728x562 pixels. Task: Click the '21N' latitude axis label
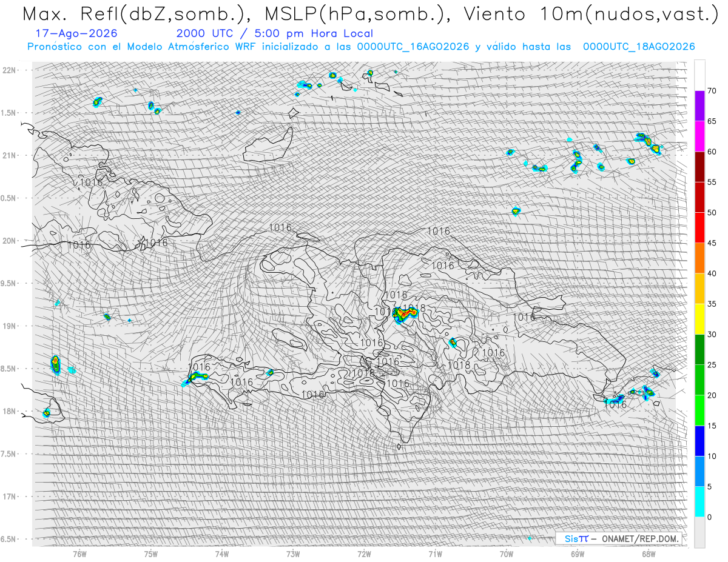point(10,155)
